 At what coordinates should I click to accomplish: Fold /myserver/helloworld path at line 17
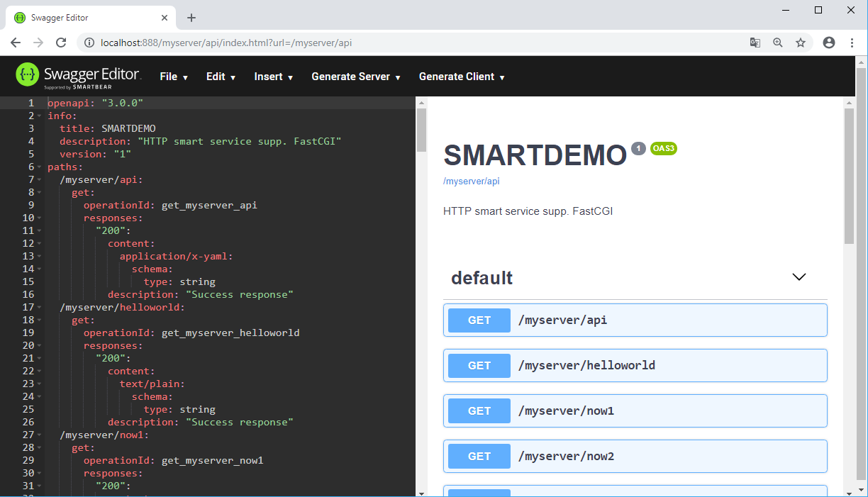pos(40,307)
